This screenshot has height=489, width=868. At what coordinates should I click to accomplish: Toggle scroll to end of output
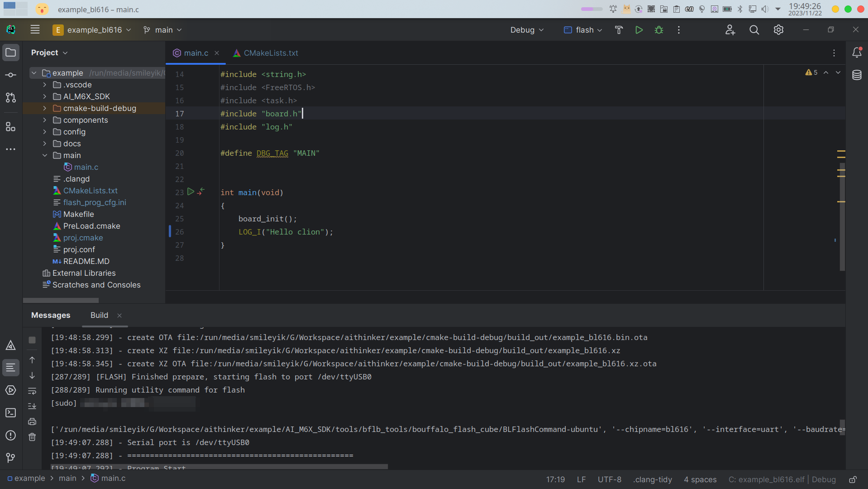[32, 406]
